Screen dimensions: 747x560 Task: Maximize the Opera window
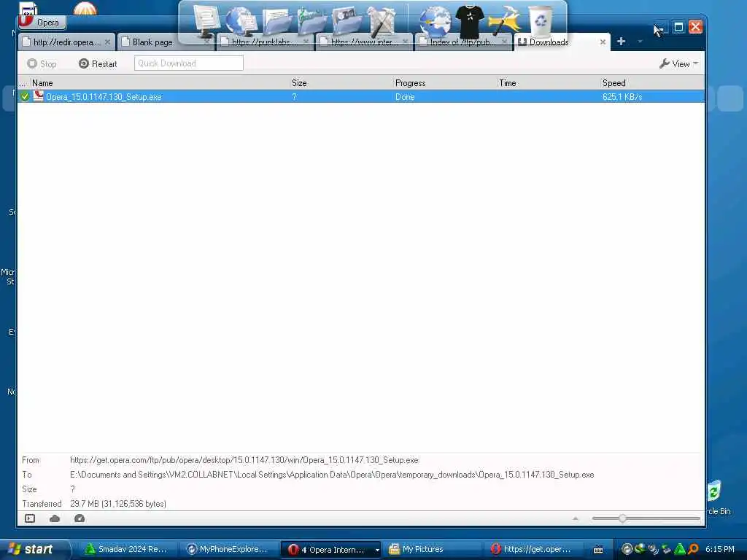678,27
